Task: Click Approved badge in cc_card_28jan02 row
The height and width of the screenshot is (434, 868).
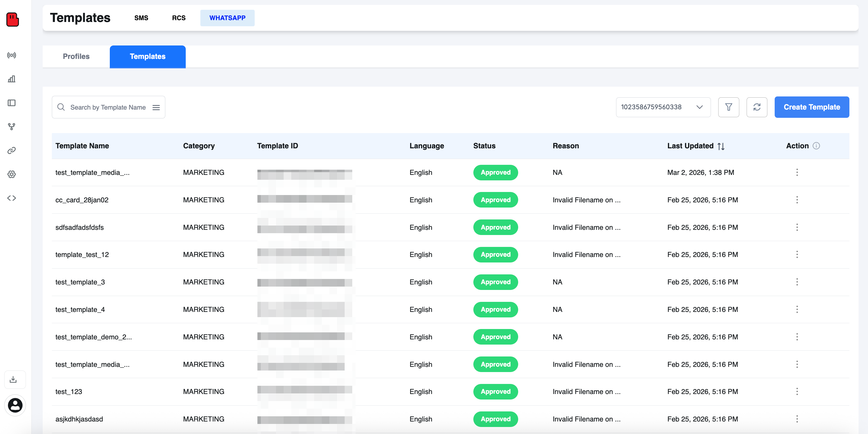Action: pos(495,200)
